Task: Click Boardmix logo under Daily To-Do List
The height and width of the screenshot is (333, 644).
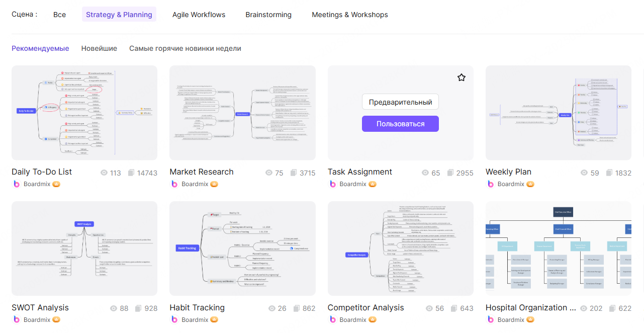Action: [17, 184]
